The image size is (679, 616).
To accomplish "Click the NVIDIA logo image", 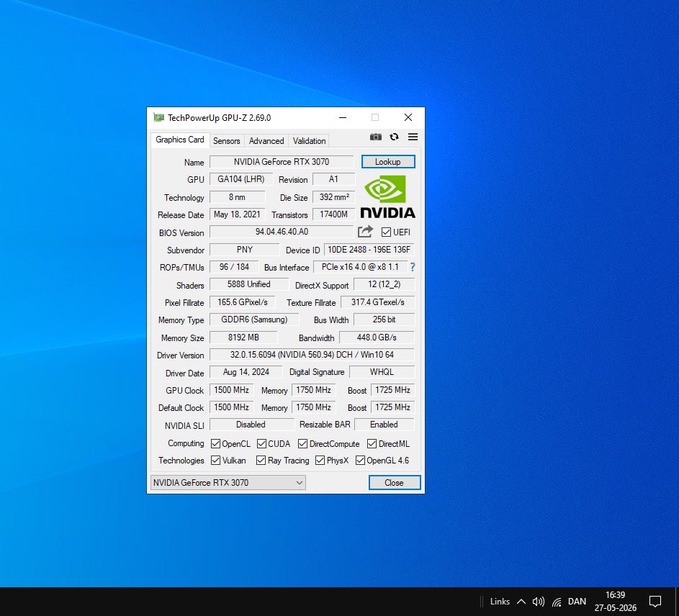I will click(387, 196).
